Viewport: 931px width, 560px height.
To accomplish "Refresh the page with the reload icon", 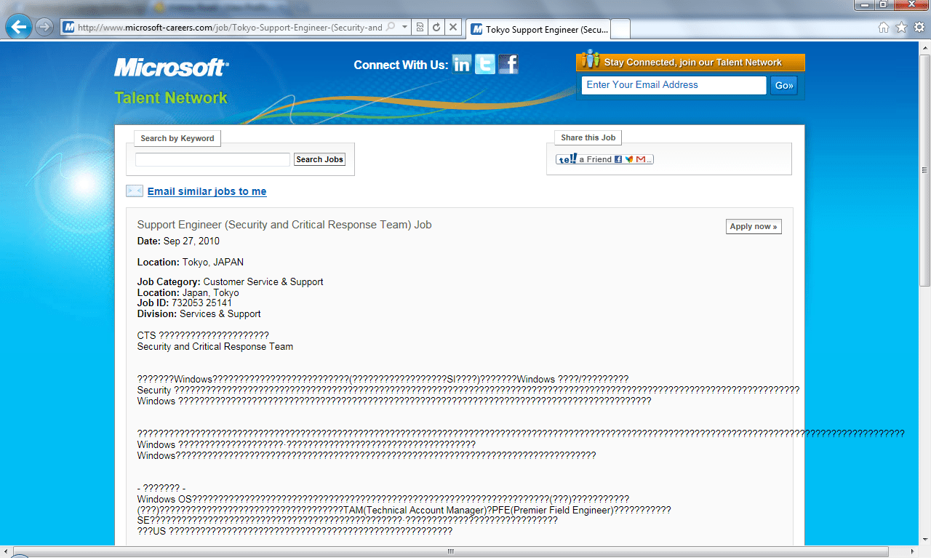I will (436, 27).
